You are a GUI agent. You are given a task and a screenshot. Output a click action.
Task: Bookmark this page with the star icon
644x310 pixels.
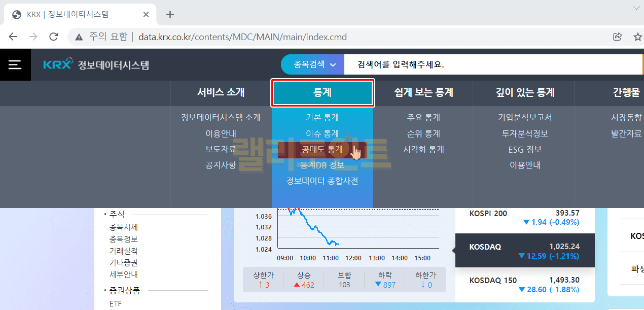coord(637,37)
